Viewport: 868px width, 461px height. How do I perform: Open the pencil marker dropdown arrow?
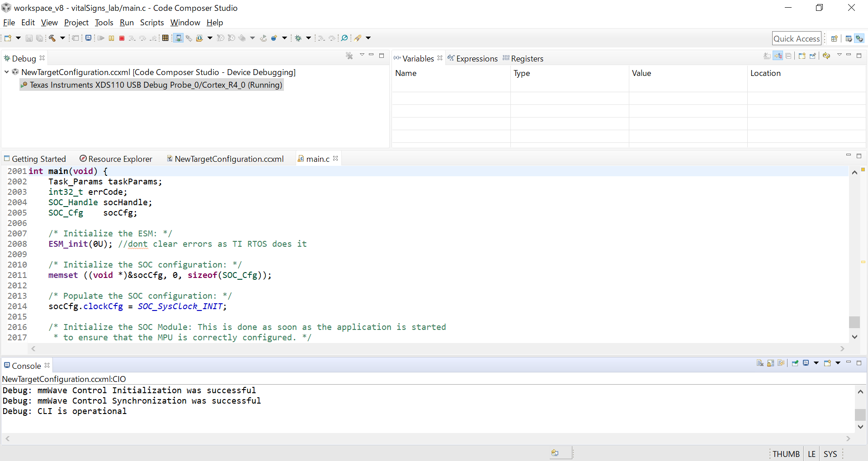pos(368,38)
